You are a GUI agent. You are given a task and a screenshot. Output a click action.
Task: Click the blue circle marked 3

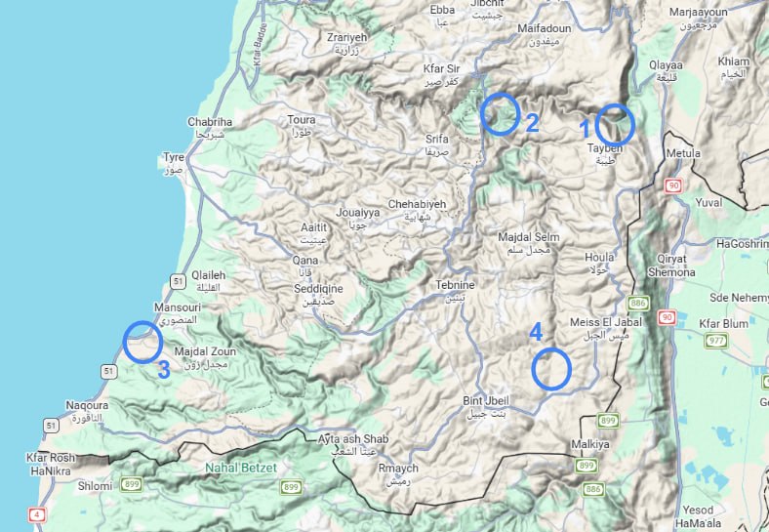click(142, 342)
